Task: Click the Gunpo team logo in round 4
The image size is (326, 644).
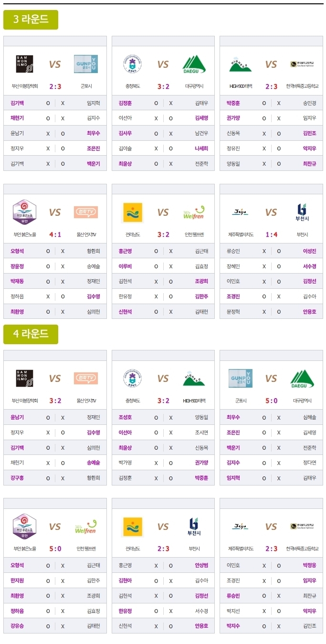Action: click(241, 379)
